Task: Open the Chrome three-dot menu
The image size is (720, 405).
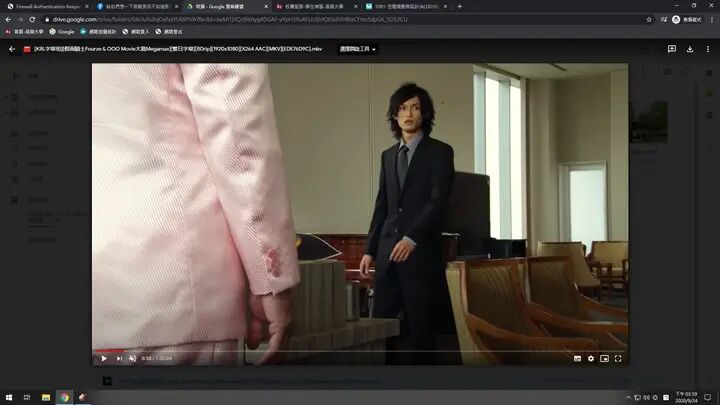Action: point(712,19)
